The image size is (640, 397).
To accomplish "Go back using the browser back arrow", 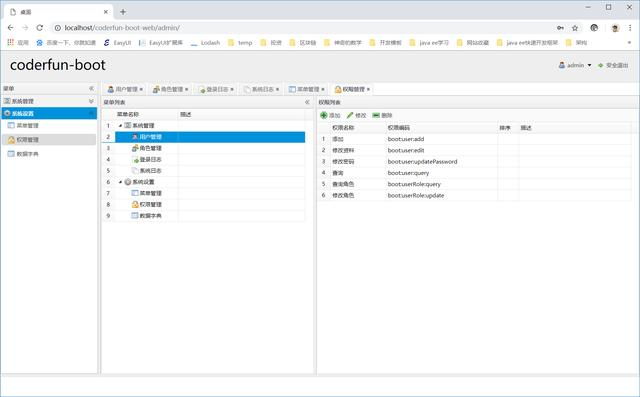I will (11, 28).
